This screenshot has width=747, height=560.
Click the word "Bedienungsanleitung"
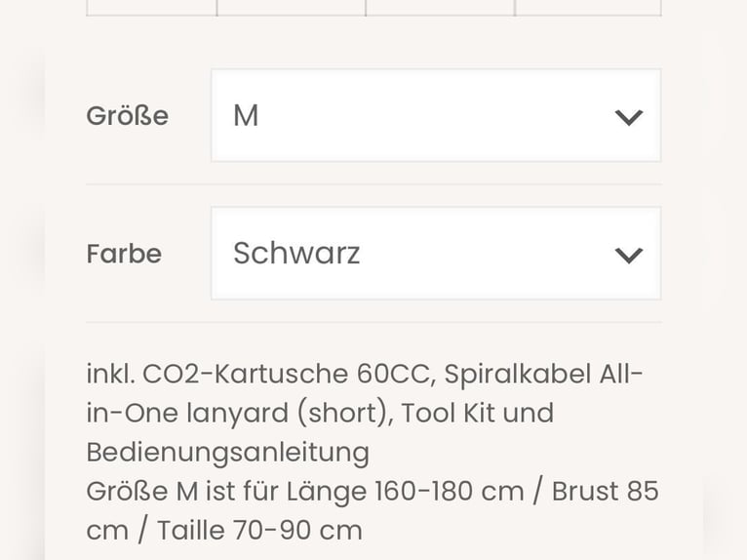click(227, 452)
